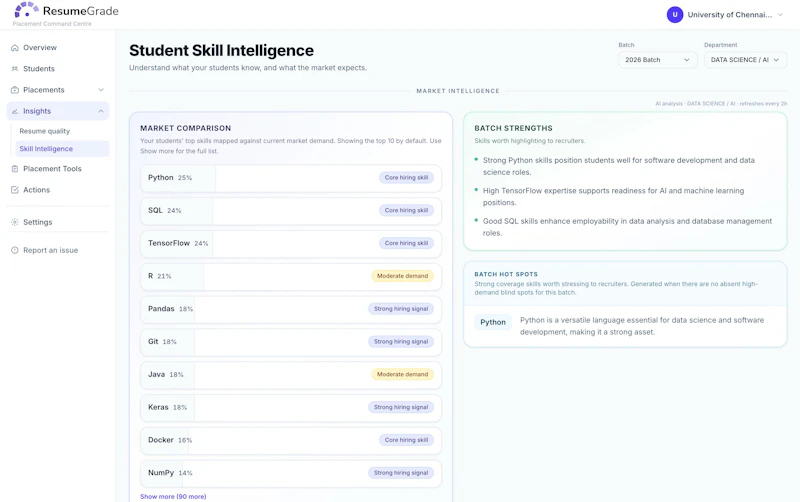This screenshot has width=800, height=502.
Task: Click the Settings gear icon
Action: [x=15, y=222]
